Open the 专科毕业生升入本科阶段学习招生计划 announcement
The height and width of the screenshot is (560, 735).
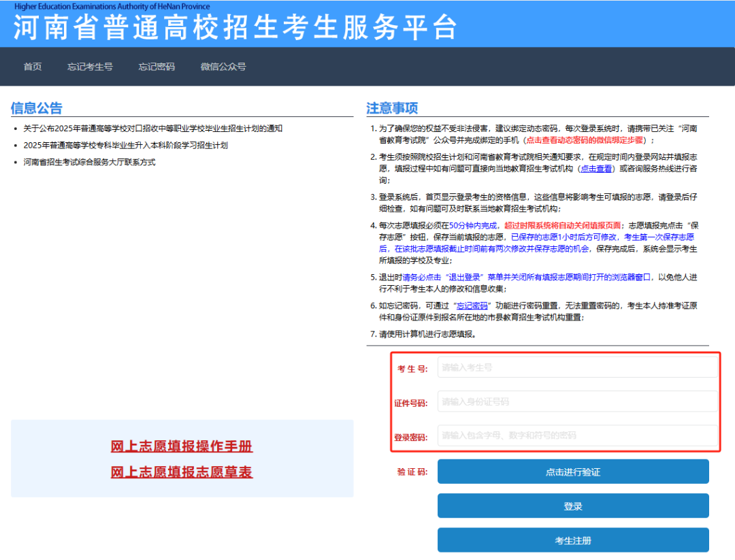click(125, 144)
